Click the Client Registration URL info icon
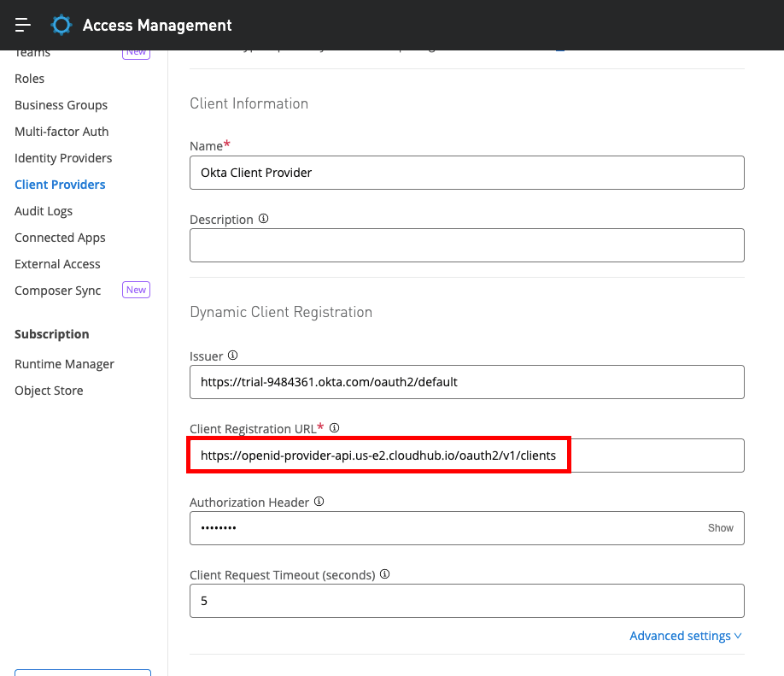Viewport: 784px width, 676px height. [335, 427]
